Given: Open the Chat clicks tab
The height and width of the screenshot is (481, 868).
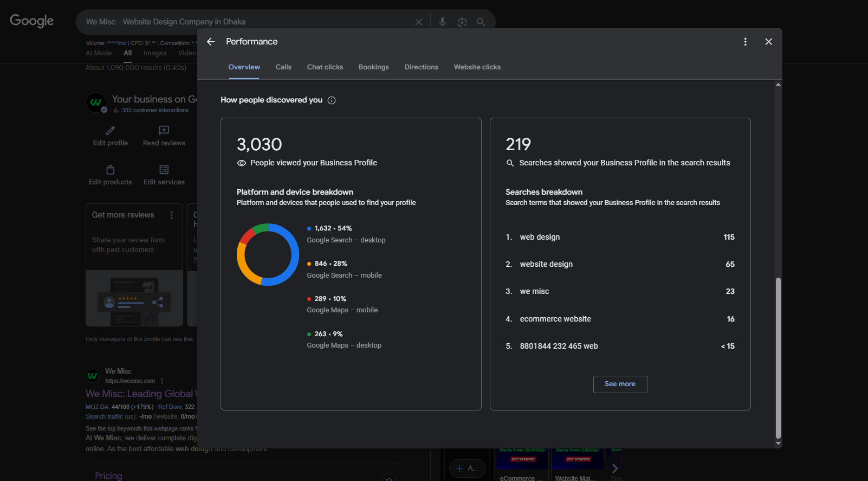Looking at the screenshot, I should click(325, 67).
